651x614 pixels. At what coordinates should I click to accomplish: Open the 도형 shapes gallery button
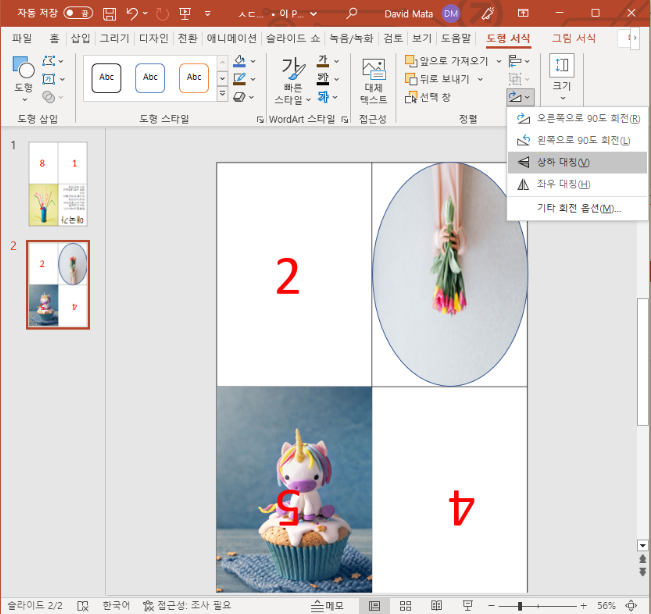(23, 80)
